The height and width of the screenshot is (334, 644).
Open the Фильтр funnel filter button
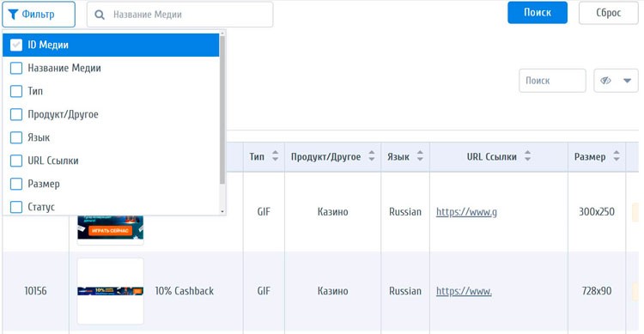pos(39,15)
